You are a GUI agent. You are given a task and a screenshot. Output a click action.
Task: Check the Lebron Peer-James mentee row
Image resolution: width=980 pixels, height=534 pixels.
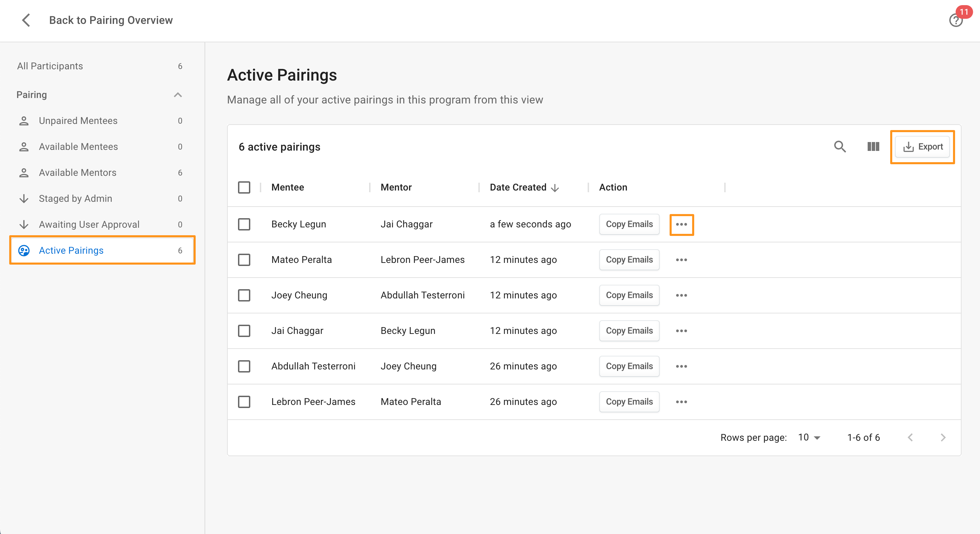click(x=244, y=402)
